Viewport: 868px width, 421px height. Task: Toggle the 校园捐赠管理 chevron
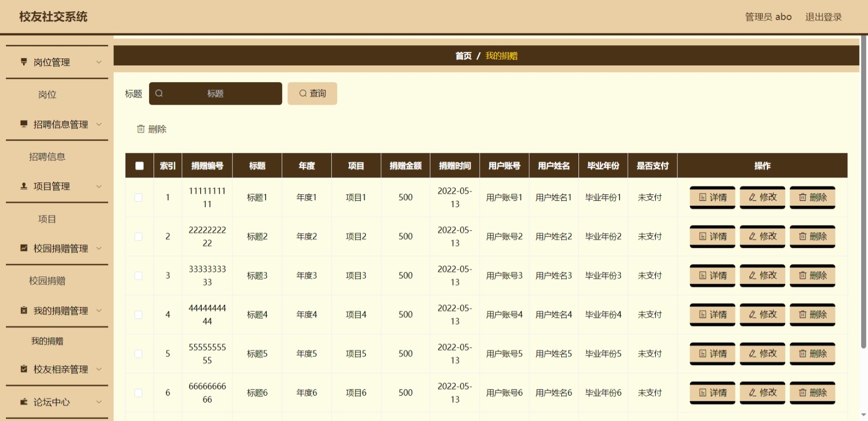pos(99,248)
